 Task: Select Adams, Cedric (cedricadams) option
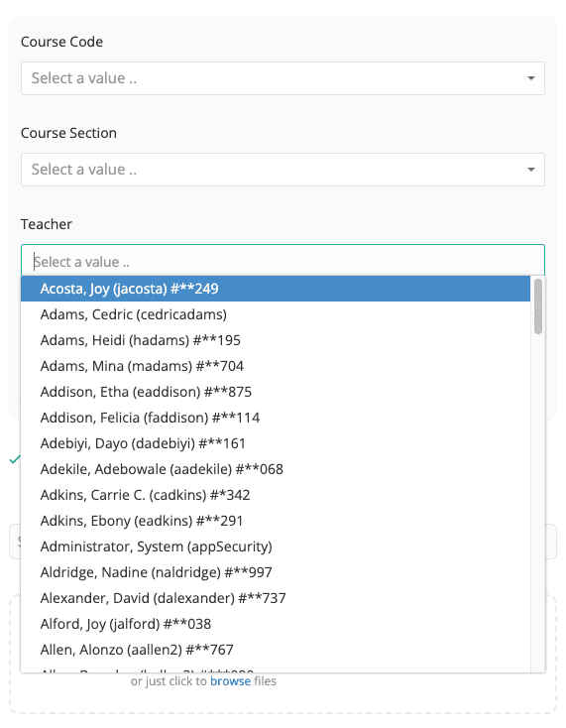tap(276, 314)
